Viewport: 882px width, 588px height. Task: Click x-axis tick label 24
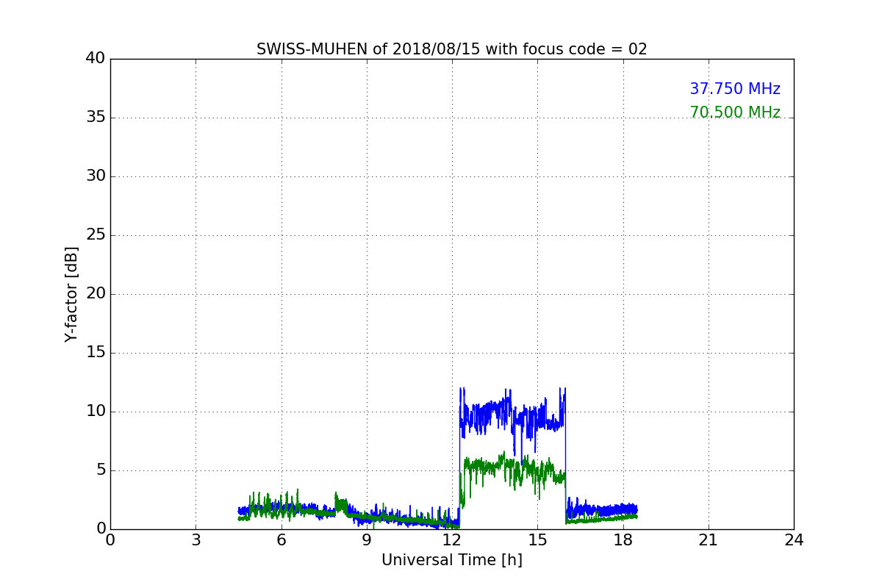pos(794,540)
